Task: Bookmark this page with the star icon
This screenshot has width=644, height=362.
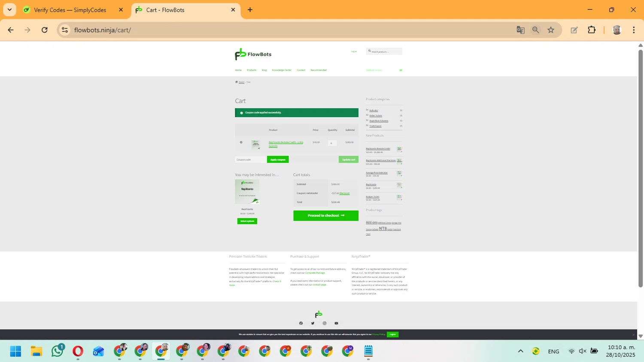Action: (551, 30)
